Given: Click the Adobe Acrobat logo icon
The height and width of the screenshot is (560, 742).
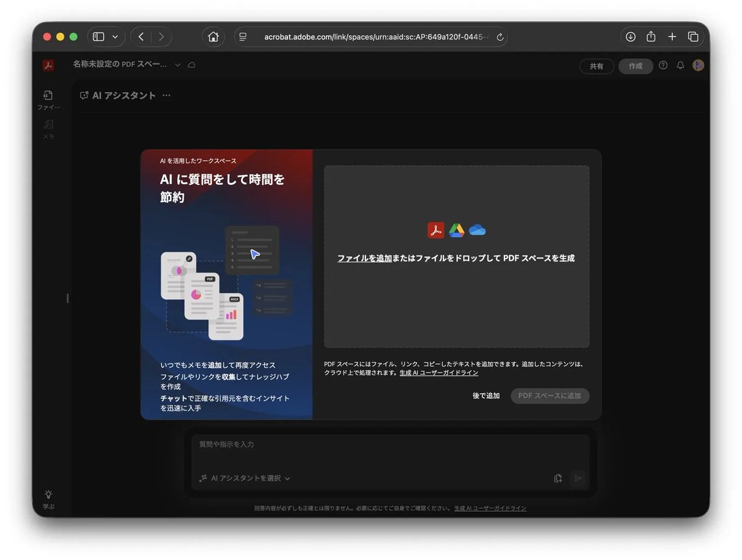Looking at the screenshot, I should click(x=48, y=66).
